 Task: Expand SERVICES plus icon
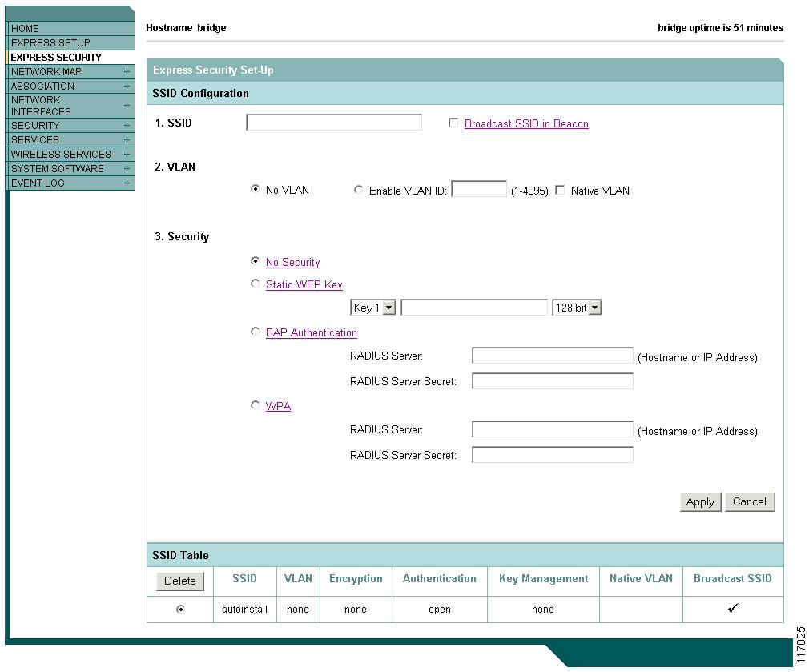[127, 139]
